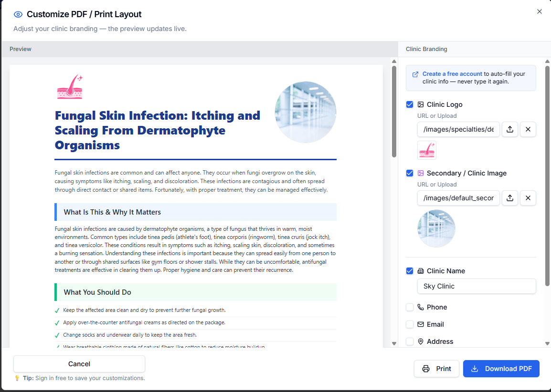
Task: Click the preview pane scrollbar thumb
Action: 394,112
